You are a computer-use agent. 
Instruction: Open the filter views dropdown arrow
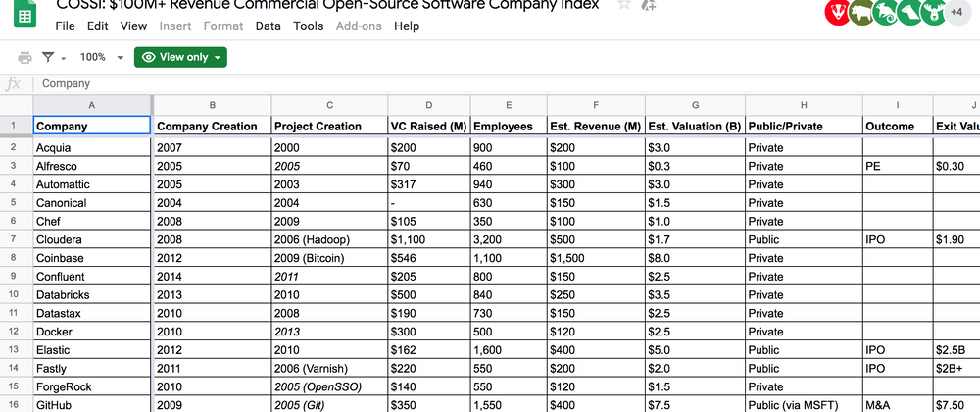(63, 58)
